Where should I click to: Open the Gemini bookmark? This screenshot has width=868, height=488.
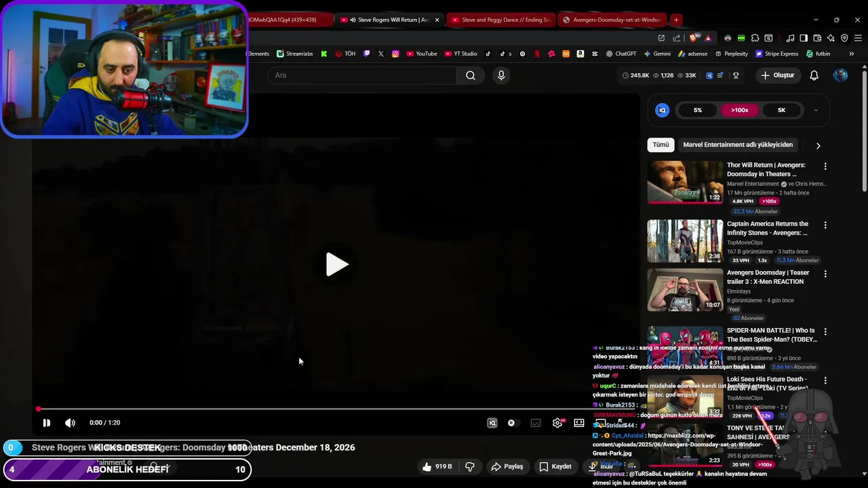click(x=657, y=54)
